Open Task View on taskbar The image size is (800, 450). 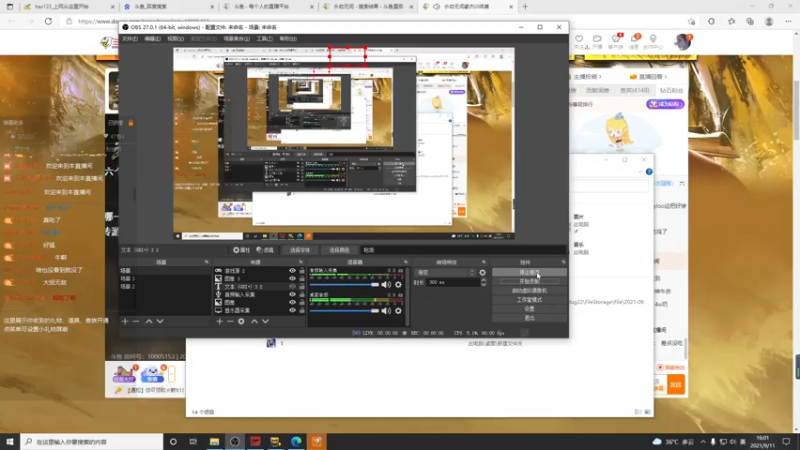pos(193,441)
